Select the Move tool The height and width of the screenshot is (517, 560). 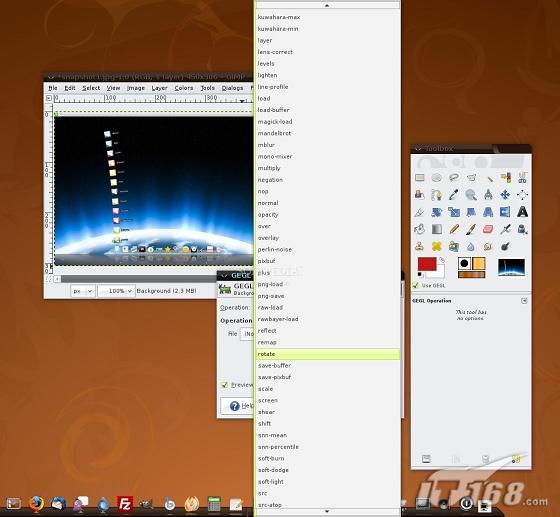tap(505, 195)
